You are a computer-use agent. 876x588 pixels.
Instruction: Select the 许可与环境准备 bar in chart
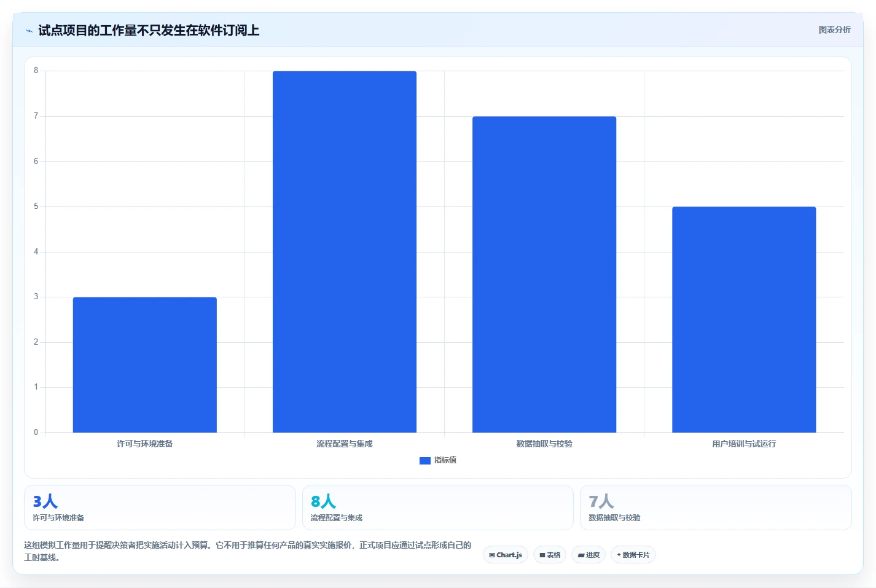pyautogui.click(x=145, y=365)
